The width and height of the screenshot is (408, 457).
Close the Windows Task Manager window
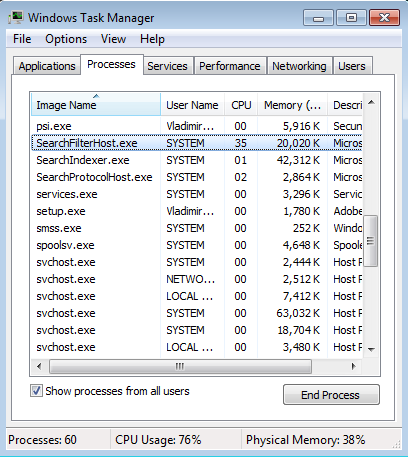click(384, 17)
